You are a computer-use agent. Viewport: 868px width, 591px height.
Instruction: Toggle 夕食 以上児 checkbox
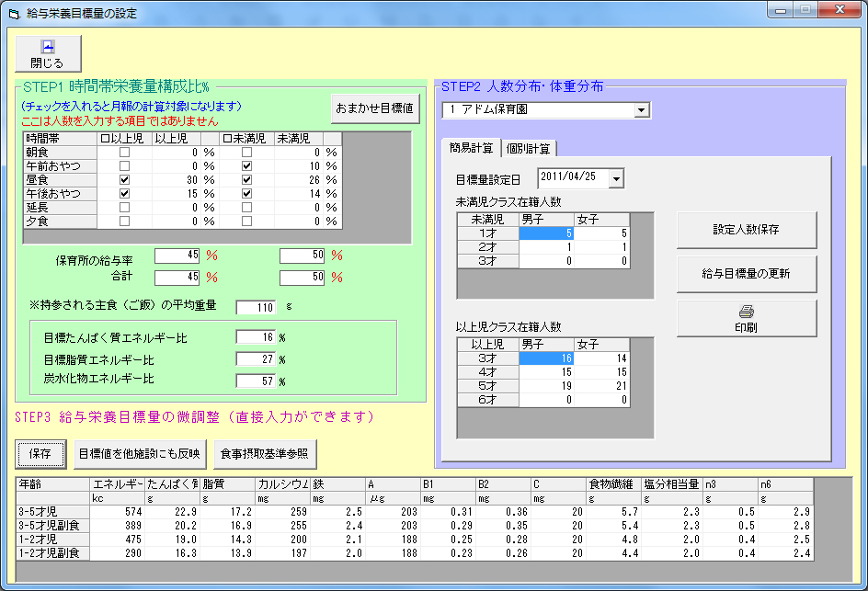(124, 222)
